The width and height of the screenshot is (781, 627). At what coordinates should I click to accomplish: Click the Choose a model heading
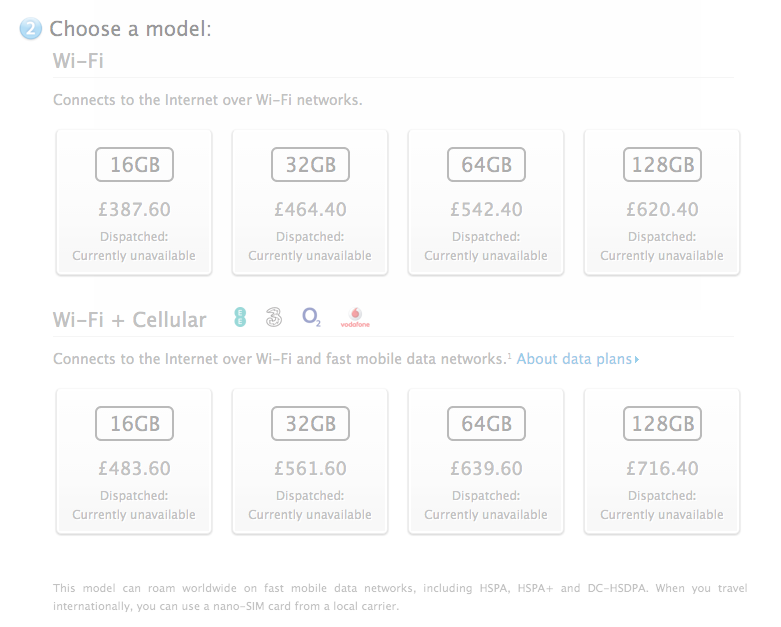[x=130, y=29]
